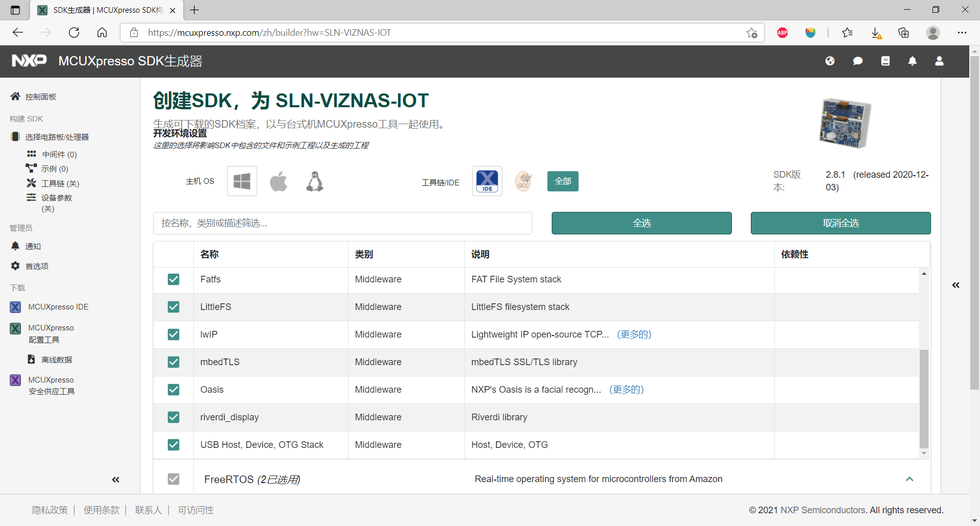Click 全部 toolchain button

tap(563, 181)
